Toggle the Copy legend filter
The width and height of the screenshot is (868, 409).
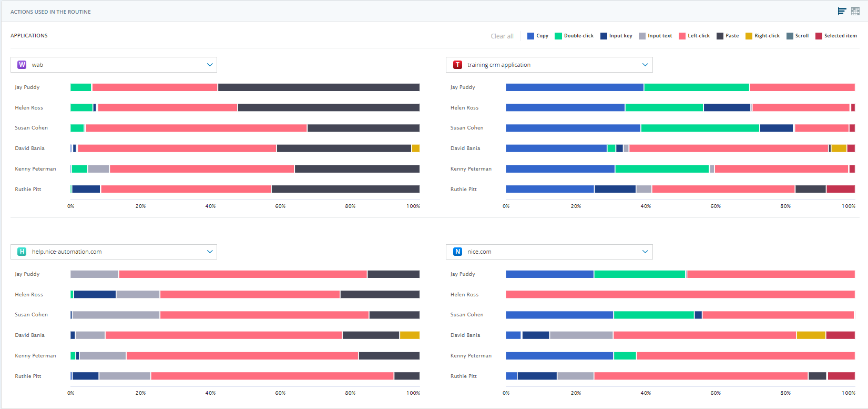538,36
